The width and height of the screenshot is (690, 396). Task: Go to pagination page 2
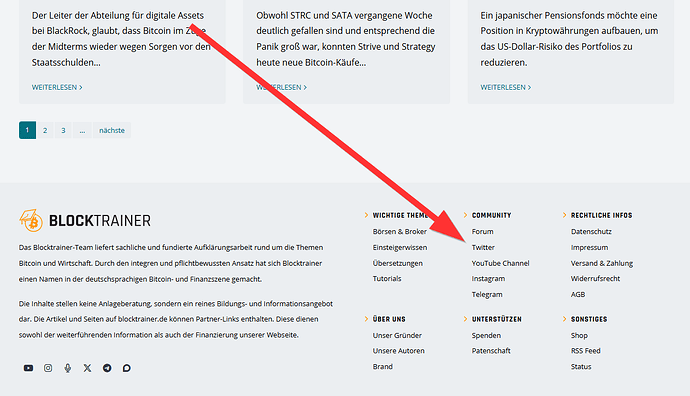(x=45, y=130)
